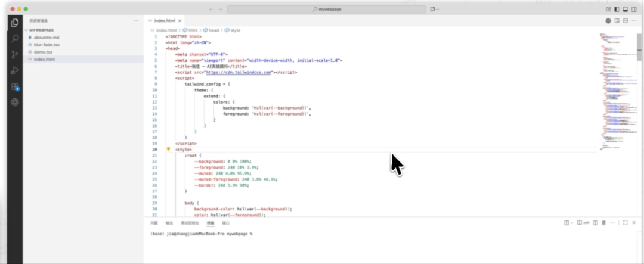644x264 pixels.
Task: Switch to the 调试控制台 panel tab
Action: click(189, 223)
